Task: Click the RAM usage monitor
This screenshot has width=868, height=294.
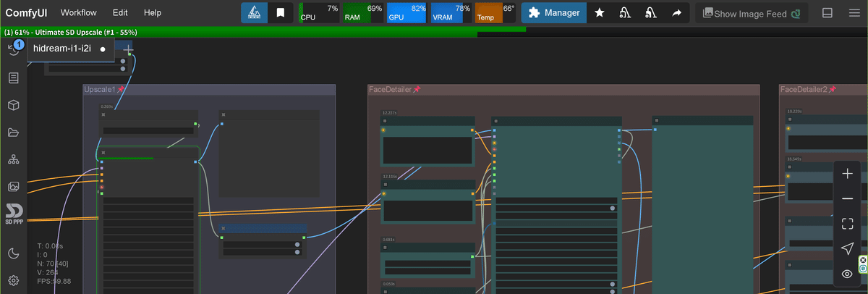Action: tap(363, 13)
